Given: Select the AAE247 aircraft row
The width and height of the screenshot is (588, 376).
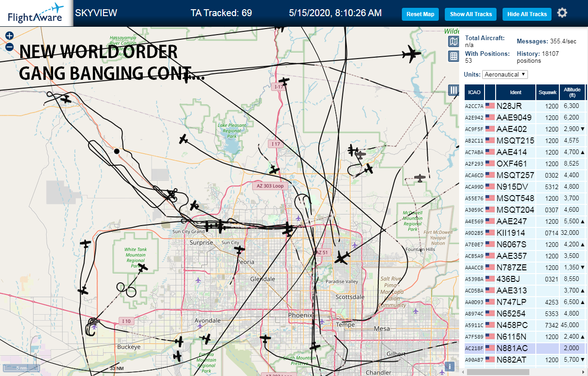Looking at the screenshot, I should pos(525,221).
